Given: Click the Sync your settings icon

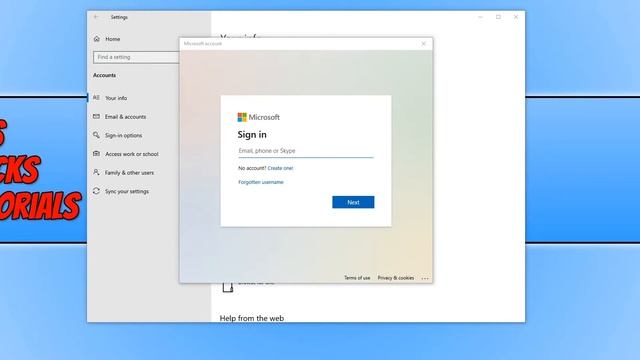Looking at the screenshot, I should click(x=96, y=191).
